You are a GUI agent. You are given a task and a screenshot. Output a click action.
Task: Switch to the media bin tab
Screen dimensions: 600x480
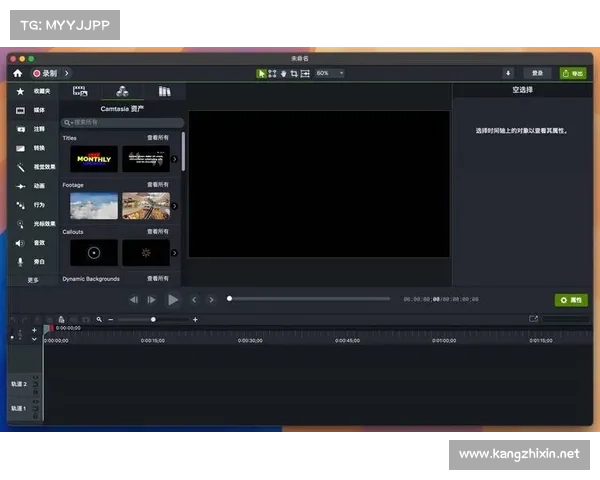pyautogui.click(x=80, y=92)
